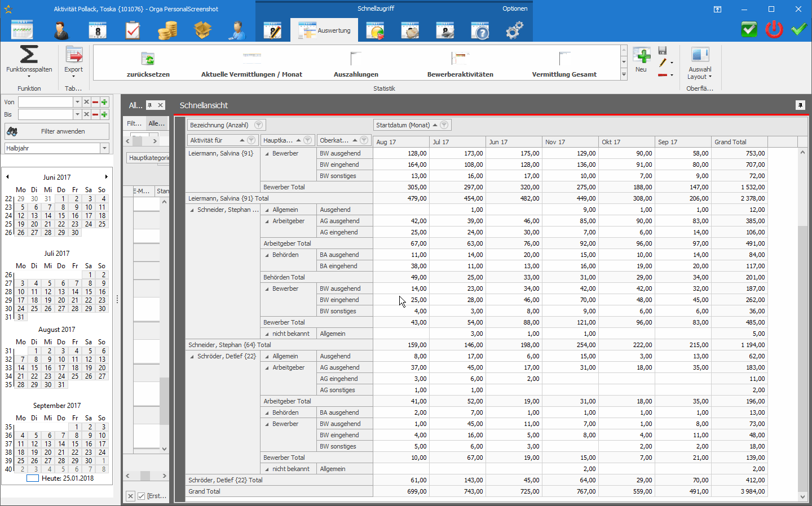812x506 pixels.
Task: Go to previous month in calendar
Action: [x=7, y=177]
